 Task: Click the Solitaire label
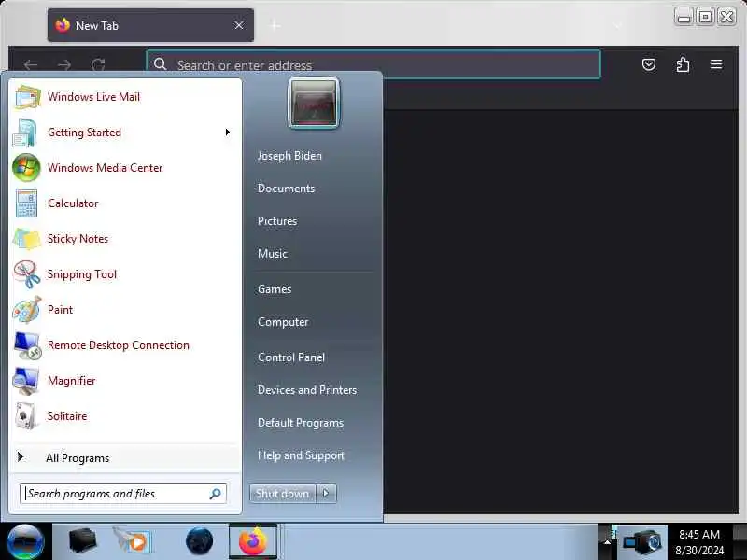67,416
